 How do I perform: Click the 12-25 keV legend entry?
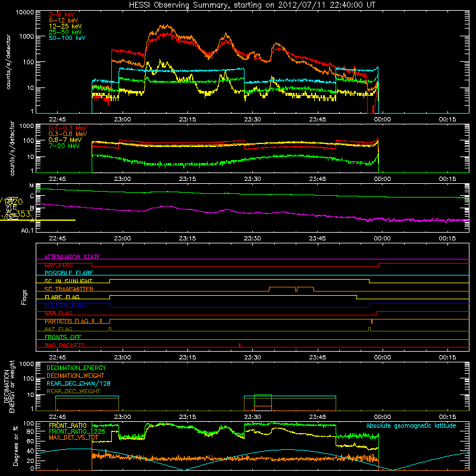(x=65, y=26)
